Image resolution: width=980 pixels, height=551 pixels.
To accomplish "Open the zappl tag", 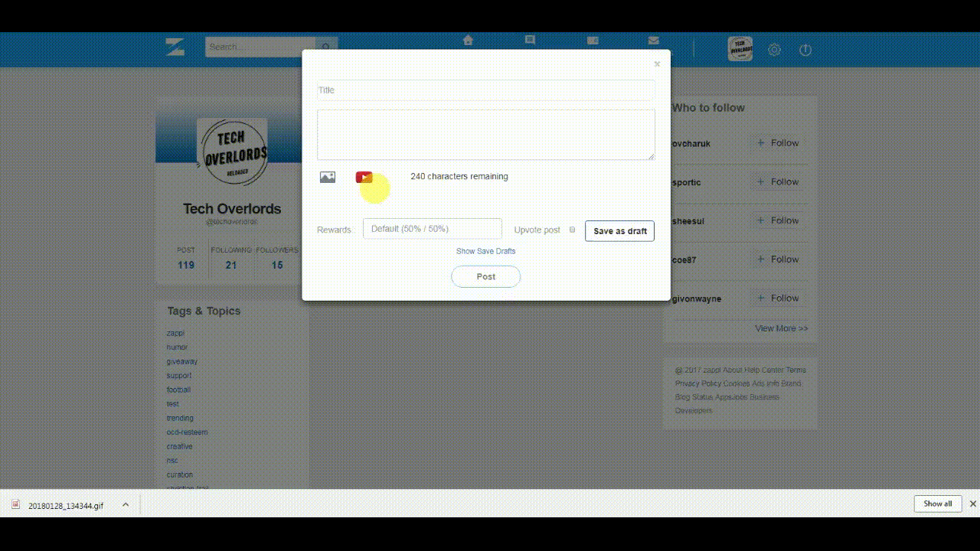I will click(175, 333).
